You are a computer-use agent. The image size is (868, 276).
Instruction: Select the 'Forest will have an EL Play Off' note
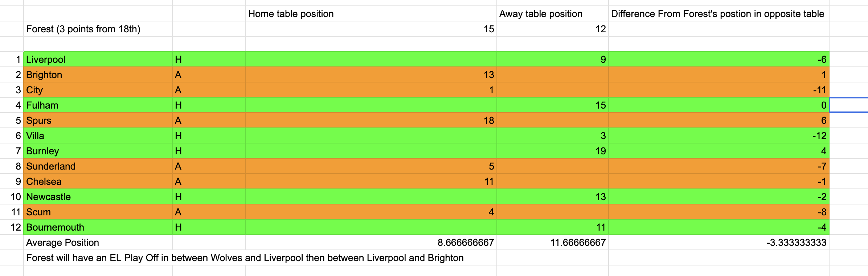click(245, 258)
